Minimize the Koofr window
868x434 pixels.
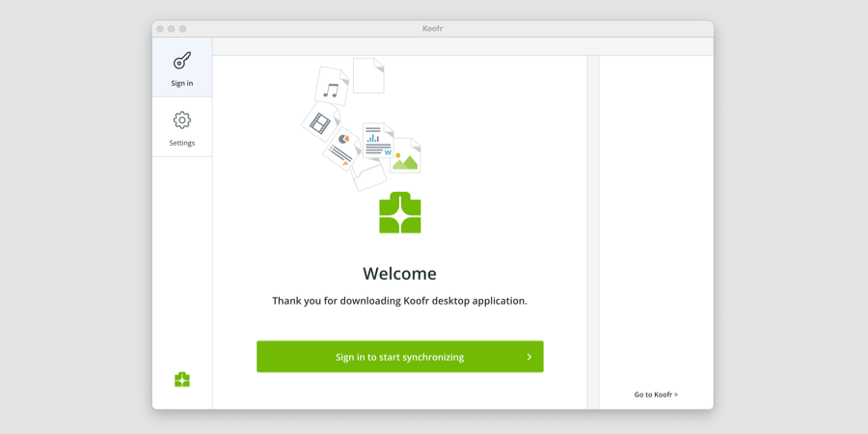[171, 29]
